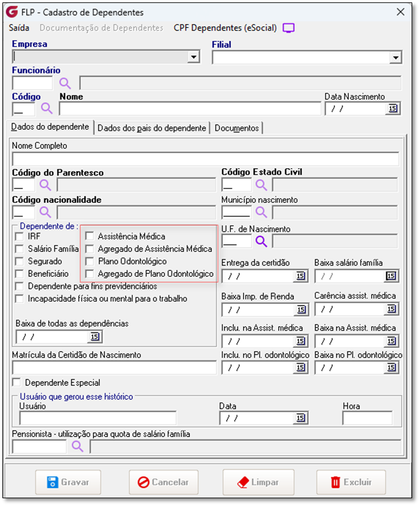Click the Cancelar button
Image resolution: width=420 pixels, height=506 pixels.
(163, 482)
